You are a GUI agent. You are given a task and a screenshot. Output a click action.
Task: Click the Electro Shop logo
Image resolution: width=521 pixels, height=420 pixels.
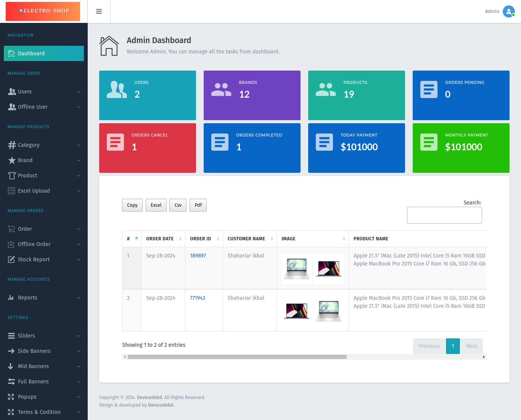pos(43,11)
